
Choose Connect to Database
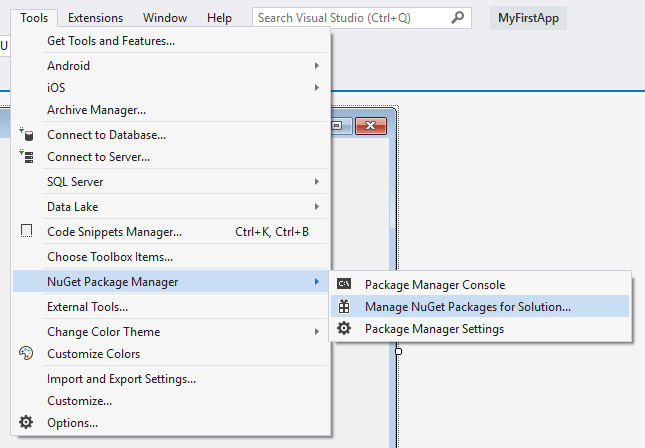[x=171, y=135]
